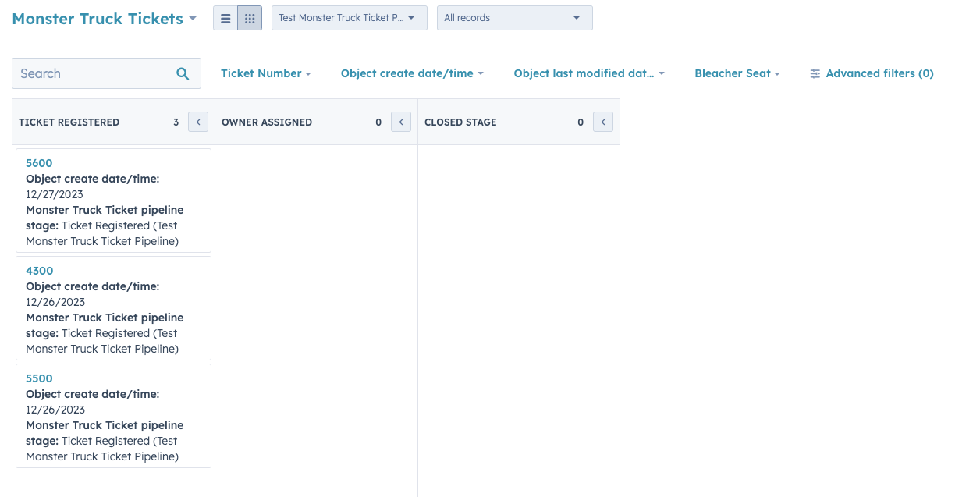Open ticket record 5600

(39, 163)
